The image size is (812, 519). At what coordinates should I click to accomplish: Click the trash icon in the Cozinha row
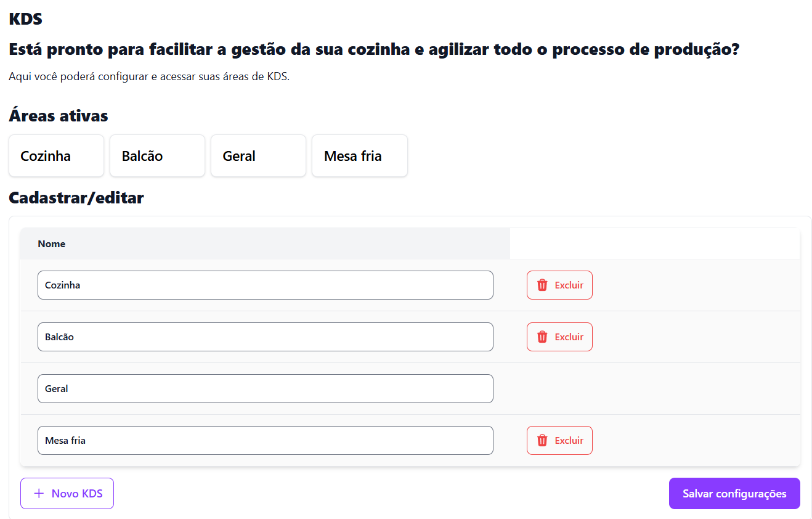[x=542, y=285]
